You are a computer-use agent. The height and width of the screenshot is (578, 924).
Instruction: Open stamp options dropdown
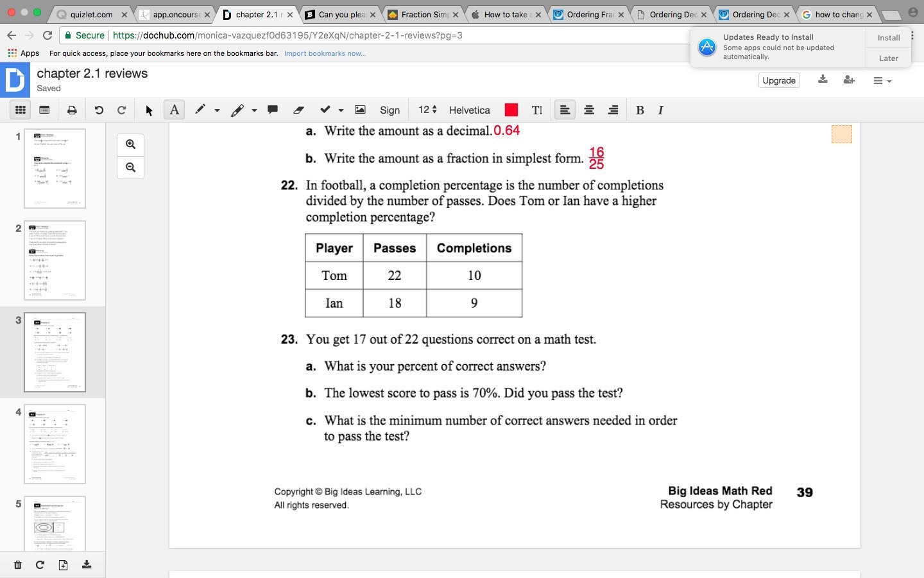click(x=341, y=110)
